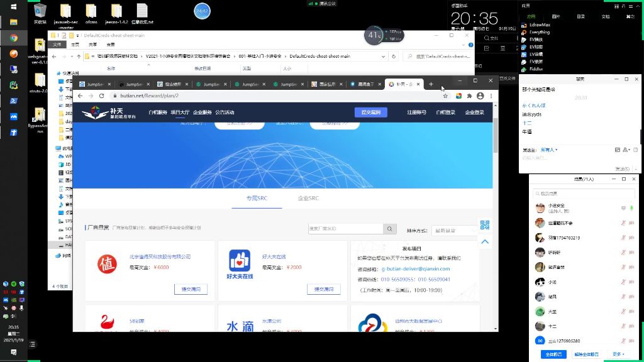The width and height of the screenshot is (644, 362).
Task: Click 解除全体静音 button
Action: pyautogui.click(x=587, y=354)
